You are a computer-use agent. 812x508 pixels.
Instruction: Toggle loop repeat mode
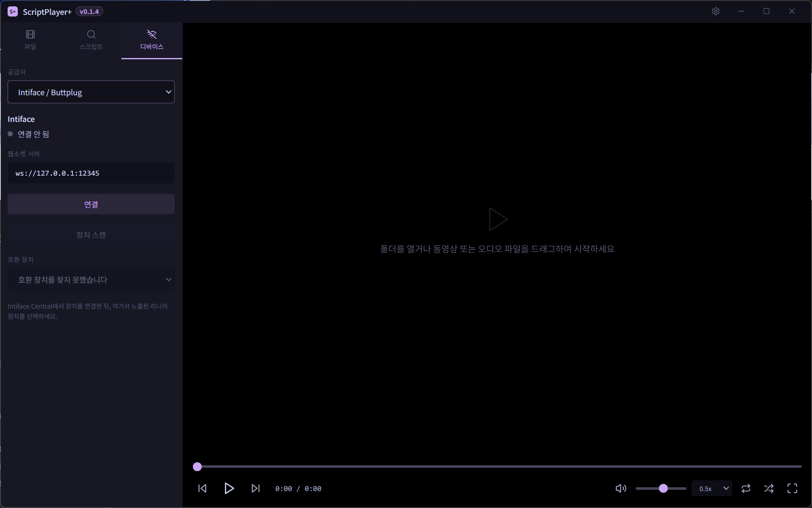point(746,489)
